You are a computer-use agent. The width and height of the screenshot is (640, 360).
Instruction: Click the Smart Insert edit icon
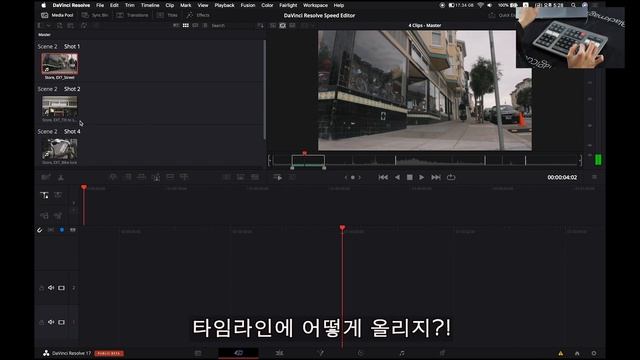[x=113, y=177]
